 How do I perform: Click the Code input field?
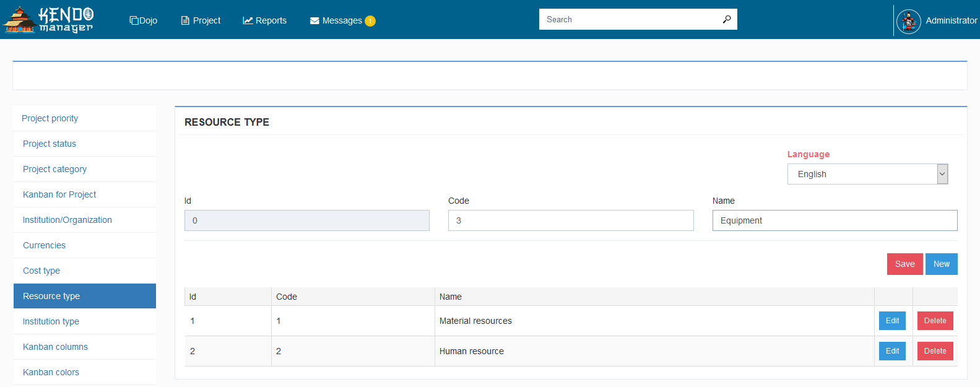point(571,220)
